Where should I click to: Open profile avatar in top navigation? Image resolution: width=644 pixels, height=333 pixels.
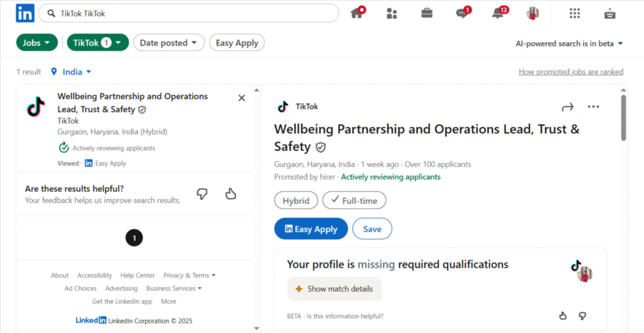533,13
